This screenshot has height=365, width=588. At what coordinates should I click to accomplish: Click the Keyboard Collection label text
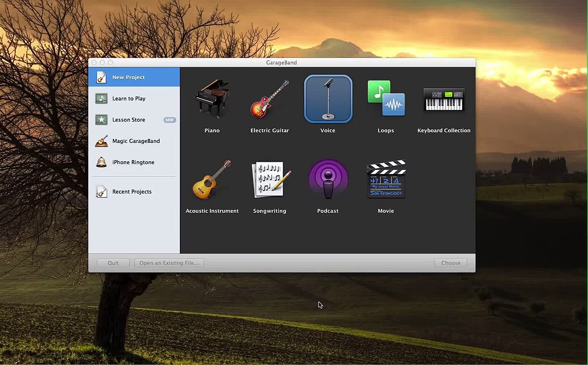[x=444, y=131]
